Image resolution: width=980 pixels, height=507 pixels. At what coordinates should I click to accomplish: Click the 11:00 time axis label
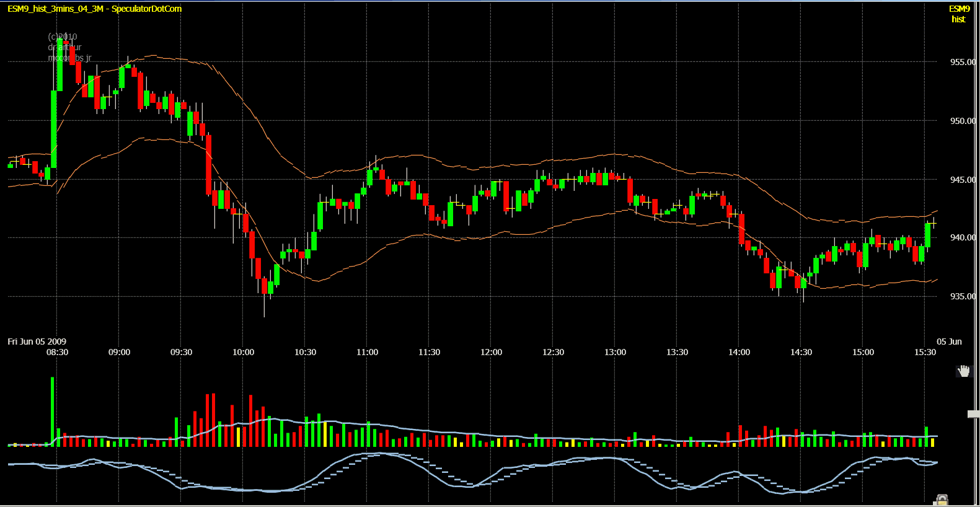368,352
